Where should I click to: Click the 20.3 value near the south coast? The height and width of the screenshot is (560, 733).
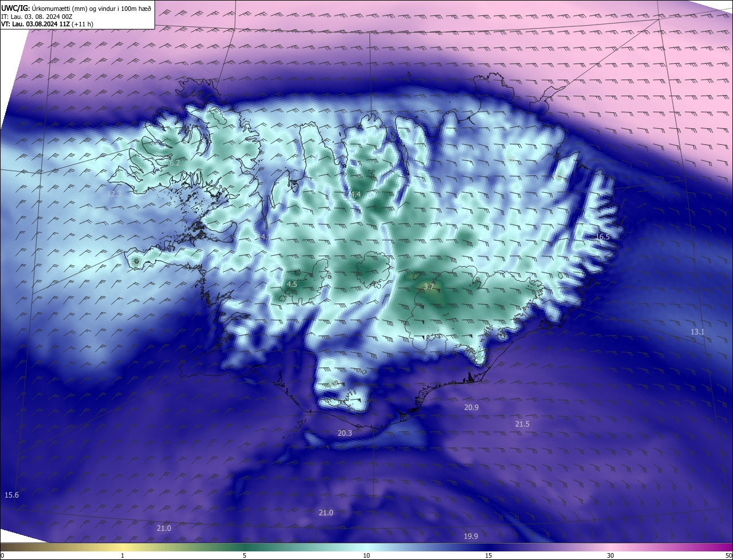click(345, 433)
